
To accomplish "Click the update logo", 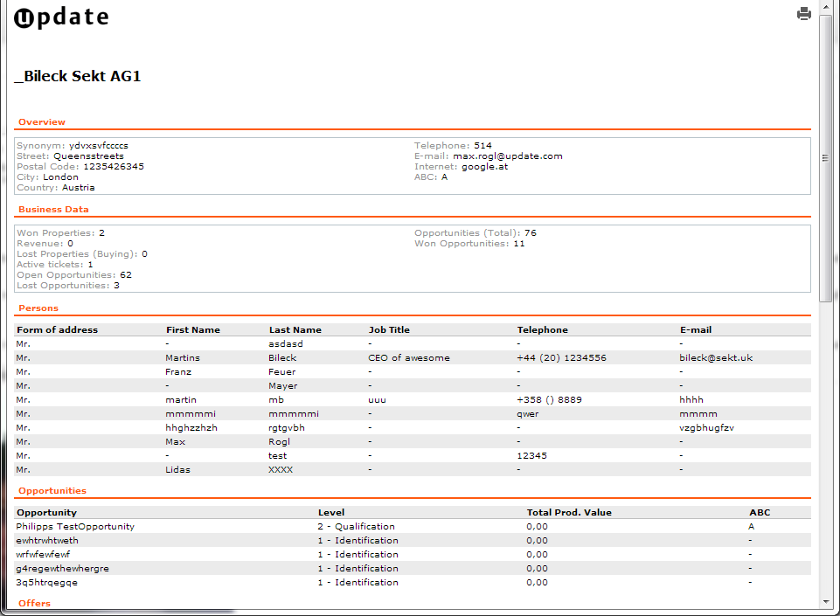I will (x=61, y=17).
